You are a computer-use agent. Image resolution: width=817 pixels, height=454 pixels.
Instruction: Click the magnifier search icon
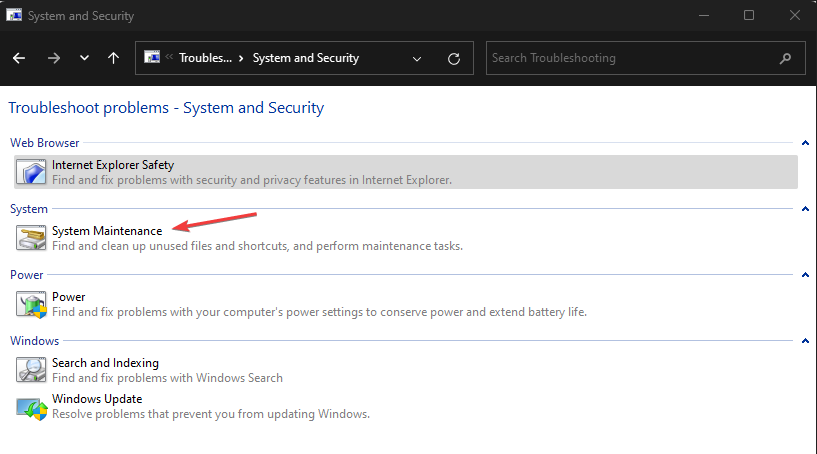tap(785, 58)
